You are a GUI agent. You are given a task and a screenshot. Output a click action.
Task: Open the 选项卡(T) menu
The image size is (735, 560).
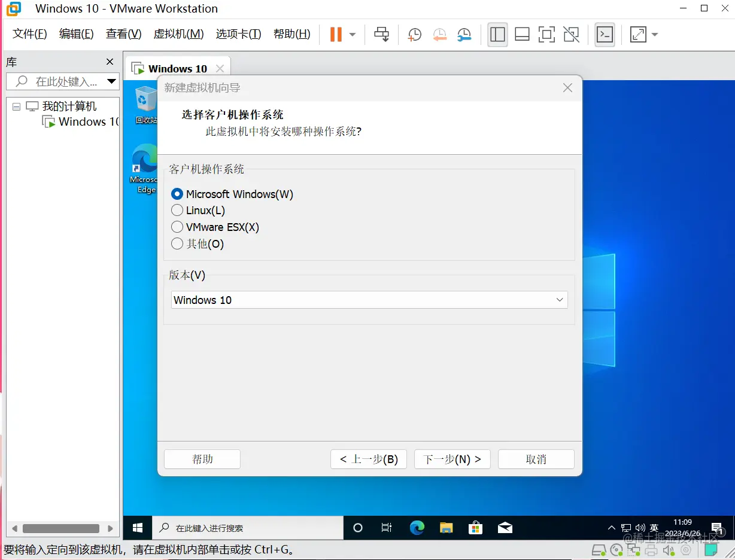pyautogui.click(x=239, y=34)
